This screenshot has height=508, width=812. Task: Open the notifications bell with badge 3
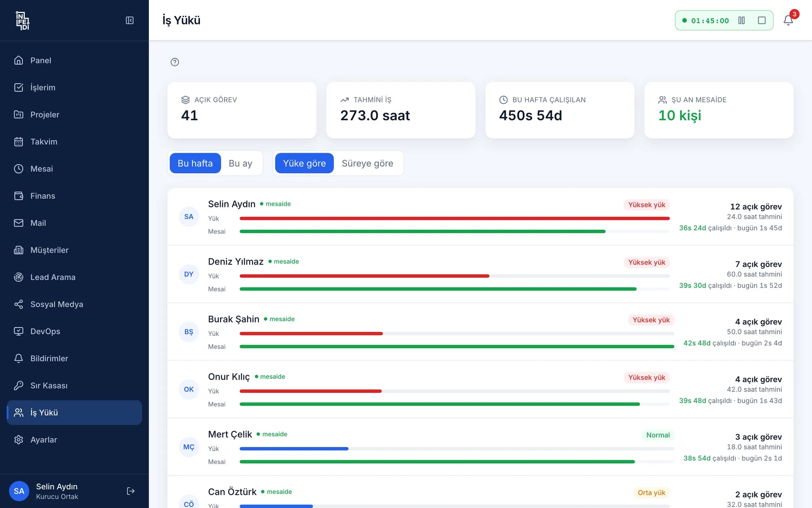[x=788, y=20]
